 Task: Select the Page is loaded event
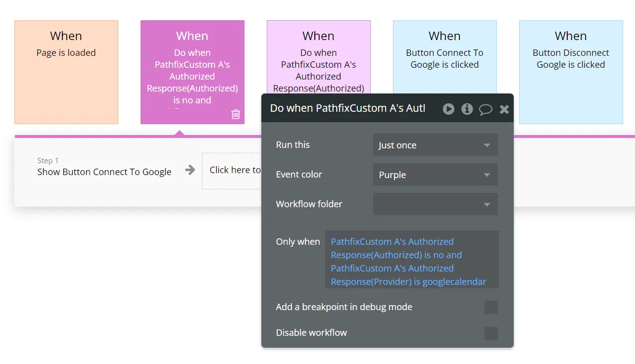click(66, 72)
